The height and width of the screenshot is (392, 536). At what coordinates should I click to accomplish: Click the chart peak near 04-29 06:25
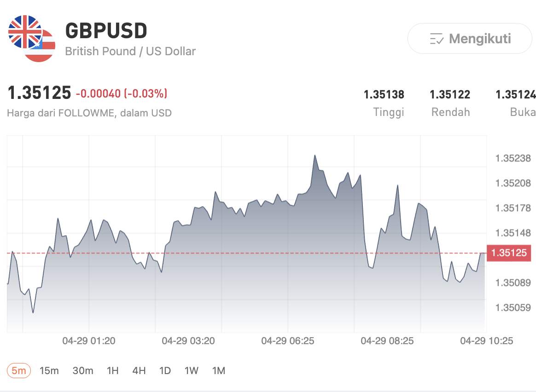click(315, 156)
